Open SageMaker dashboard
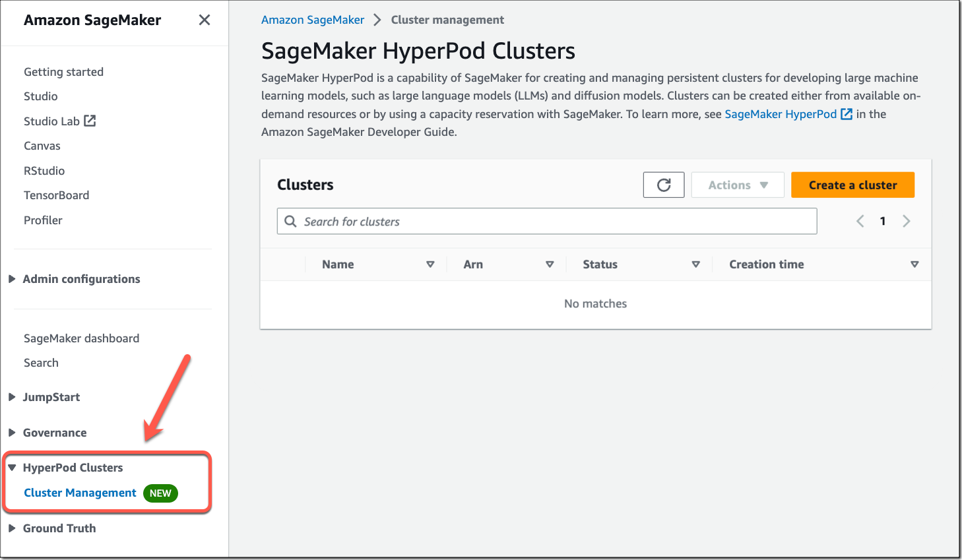Screen dimensions: 962x560 click(x=81, y=338)
